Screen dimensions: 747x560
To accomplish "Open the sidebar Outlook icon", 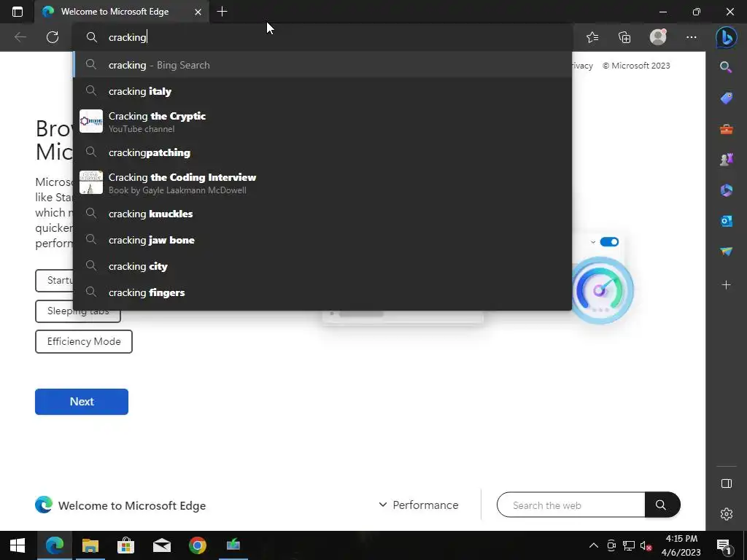I will coord(726,221).
